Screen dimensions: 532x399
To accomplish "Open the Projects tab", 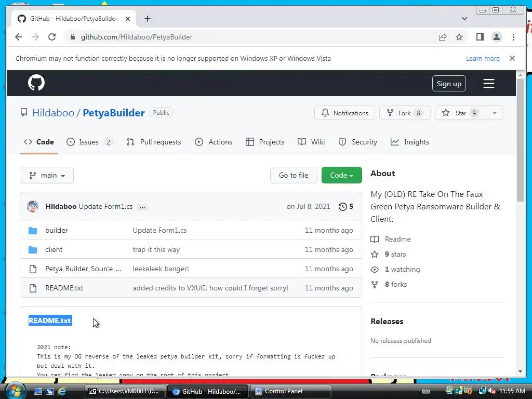I will click(265, 142).
